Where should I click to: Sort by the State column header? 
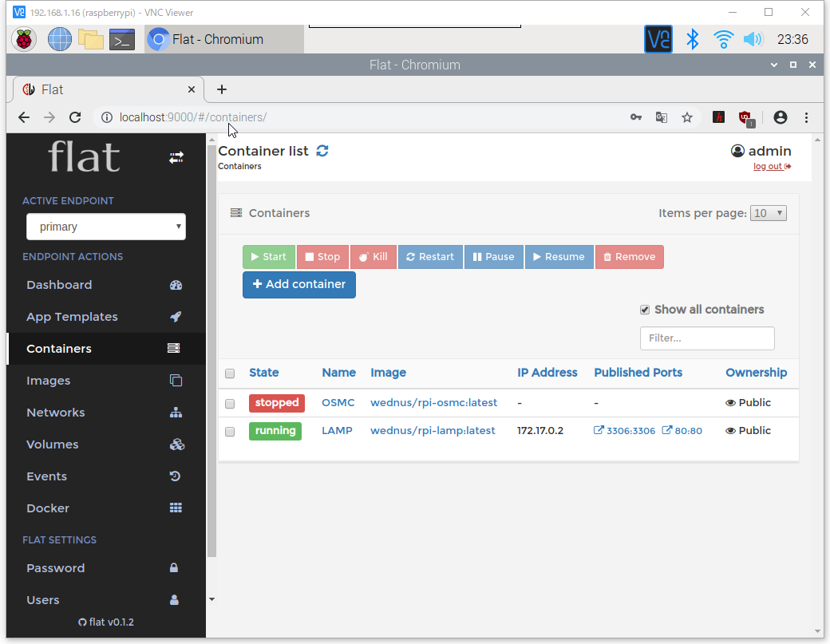[x=264, y=373]
